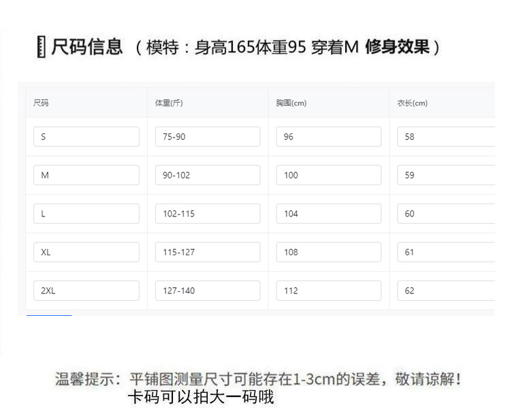The width and height of the screenshot is (510, 420).
Task: Click the size field containing M
Action: [86, 175]
